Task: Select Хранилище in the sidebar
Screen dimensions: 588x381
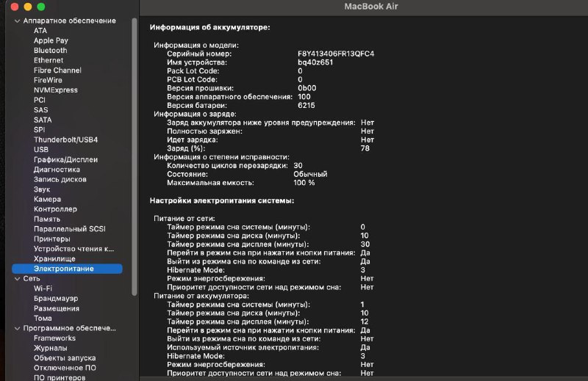Action: (x=54, y=259)
